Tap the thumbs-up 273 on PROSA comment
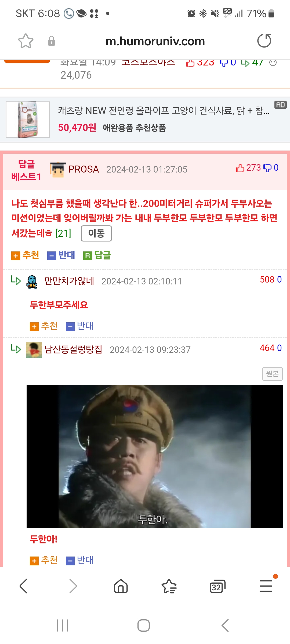 tap(248, 168)
